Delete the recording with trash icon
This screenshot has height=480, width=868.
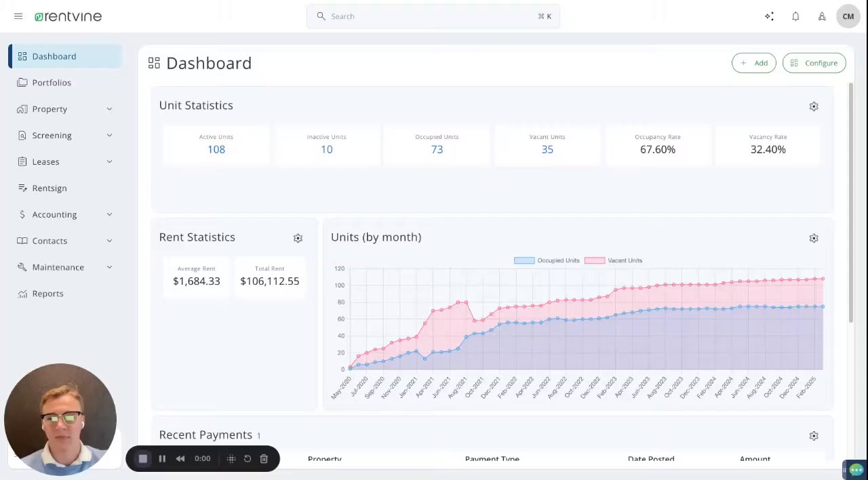click(x=264, y=459)
